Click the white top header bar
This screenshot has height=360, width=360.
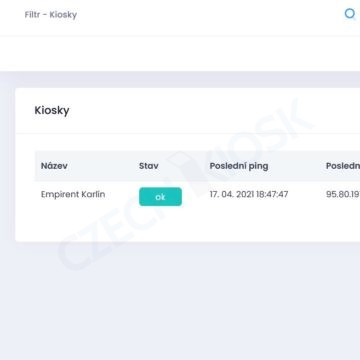(180, 17)
